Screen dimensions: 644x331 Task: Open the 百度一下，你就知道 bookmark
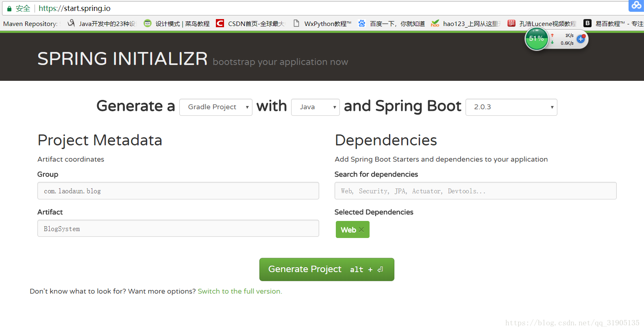(x=392, y=24)
